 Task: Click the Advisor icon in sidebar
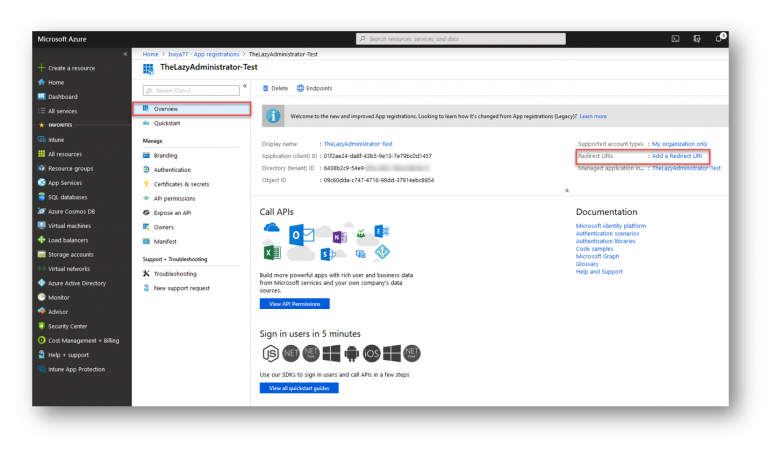click(x=42, y=311)
